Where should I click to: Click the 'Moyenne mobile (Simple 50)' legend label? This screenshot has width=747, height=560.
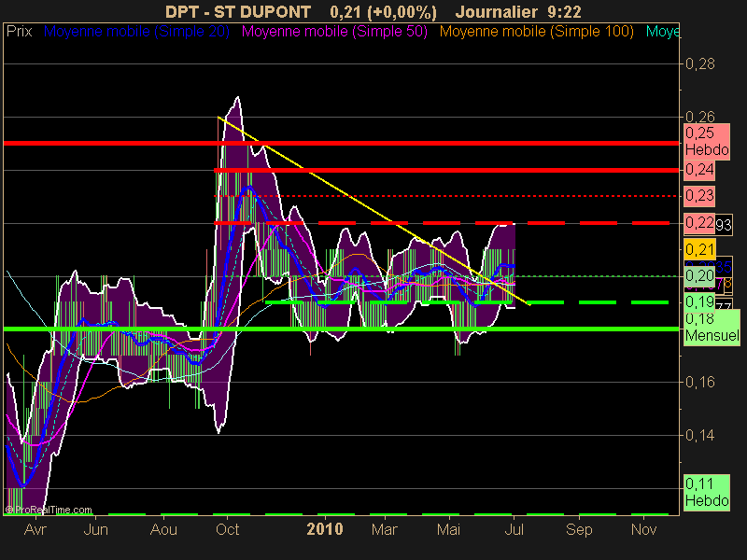334,32
